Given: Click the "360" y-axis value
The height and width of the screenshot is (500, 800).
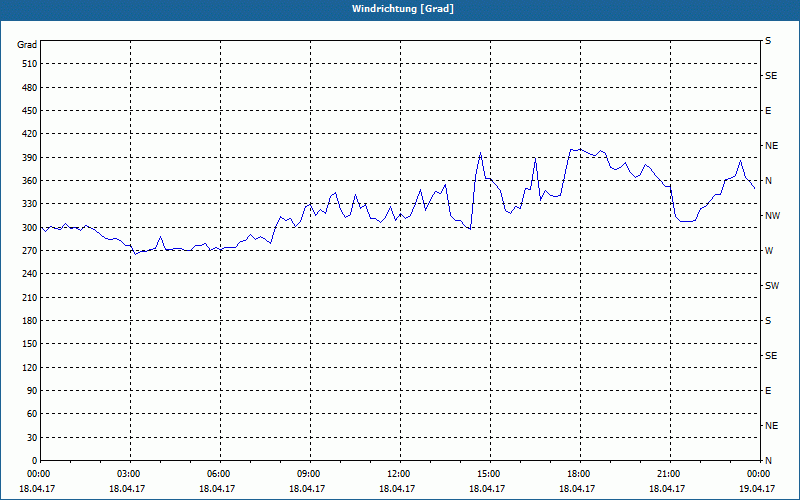Looking at the screenshot, I should [x=30, y=181].
